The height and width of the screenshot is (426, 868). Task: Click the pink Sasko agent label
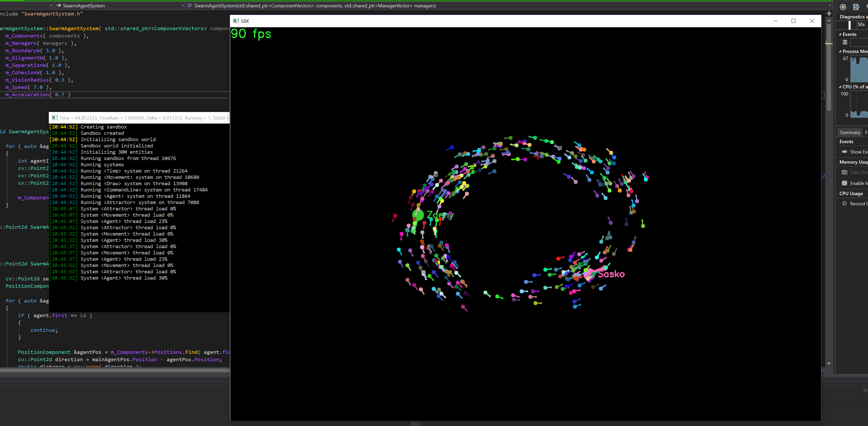[x=611, y=274]
